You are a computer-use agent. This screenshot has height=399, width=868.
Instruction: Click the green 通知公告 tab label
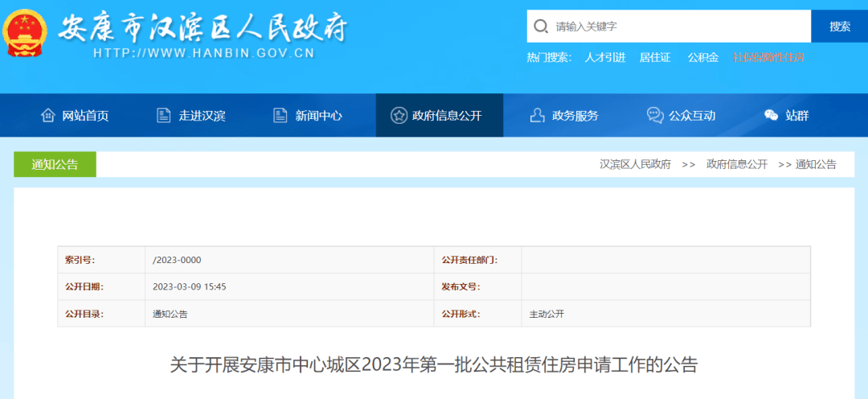tap(55, 165)
